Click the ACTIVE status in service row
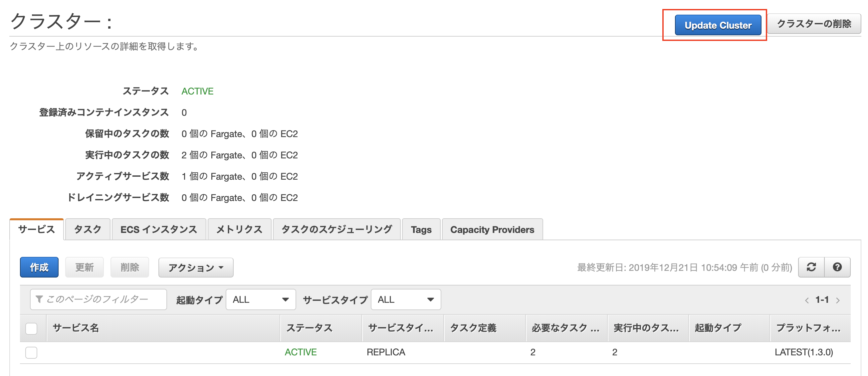 (301, 352)
